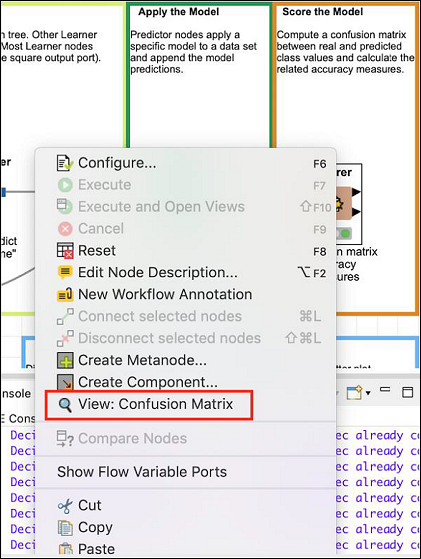The width and height of the screenshot is (421, 559).
Task: Click the Reset table icon
Action: 65,250
